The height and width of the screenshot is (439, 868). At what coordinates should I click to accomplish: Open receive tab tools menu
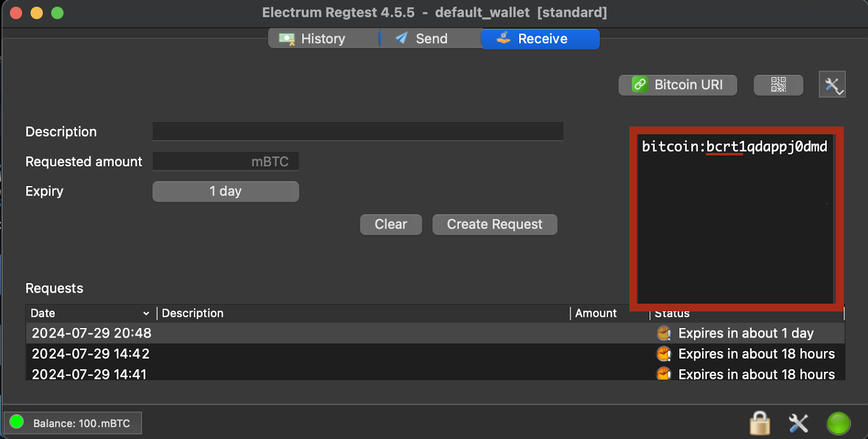pyautogui.click(x=832, y=85)
